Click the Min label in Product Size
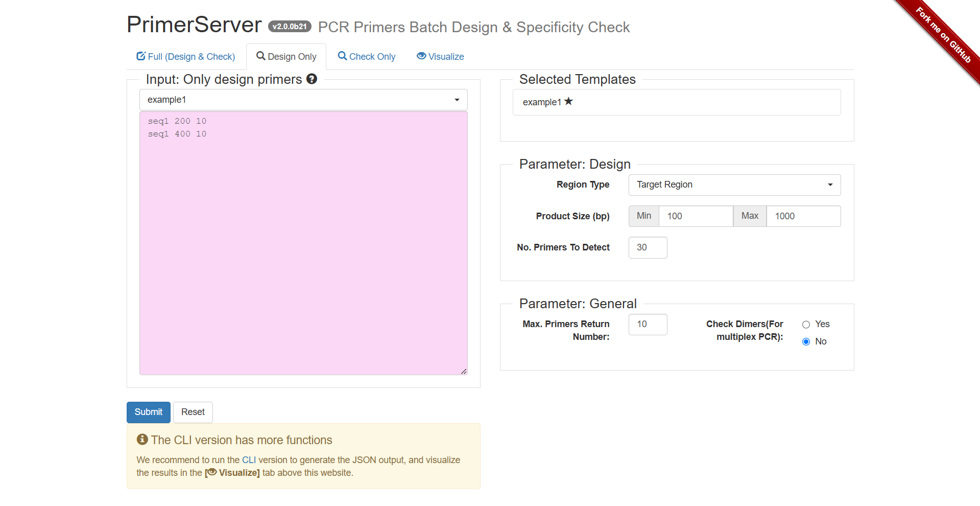The image size is (980, 506). (643, 216)
